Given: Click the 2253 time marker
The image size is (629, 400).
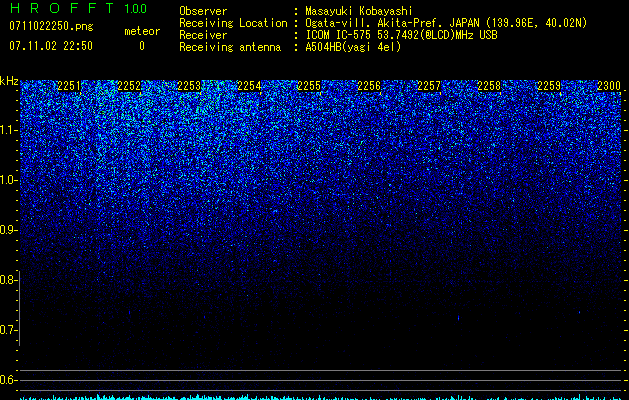Looking at the screenshot, I should pyautogui.click(x=189, y=86).
